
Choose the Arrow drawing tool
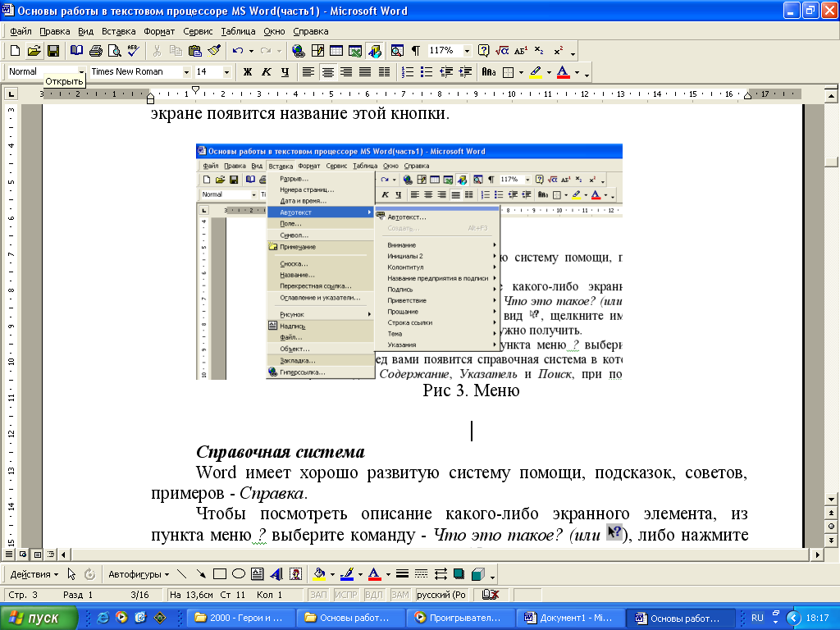click(201, 574)
